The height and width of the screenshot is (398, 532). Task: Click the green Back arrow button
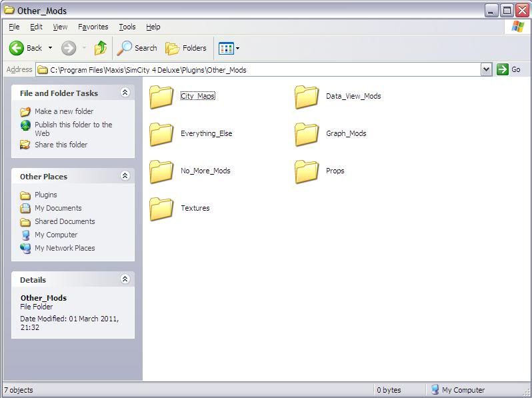(16, 48)
